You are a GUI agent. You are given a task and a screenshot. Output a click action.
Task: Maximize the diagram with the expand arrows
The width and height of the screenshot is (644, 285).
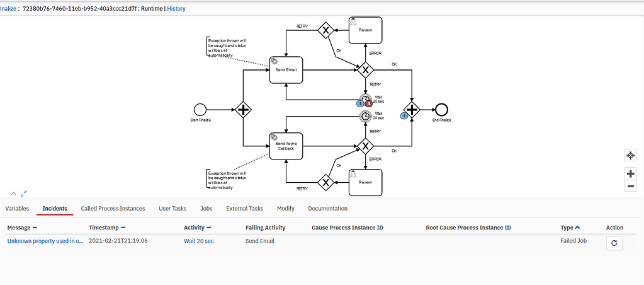click(x=24, y=194)
